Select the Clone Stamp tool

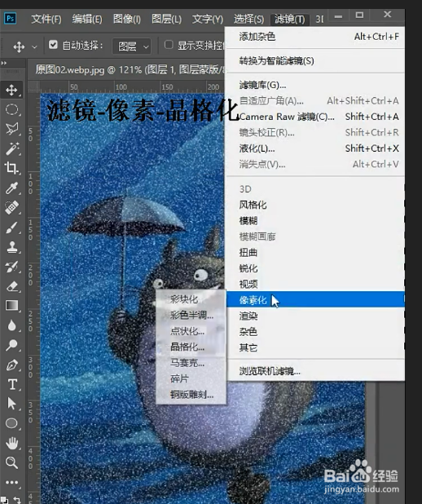12,247
